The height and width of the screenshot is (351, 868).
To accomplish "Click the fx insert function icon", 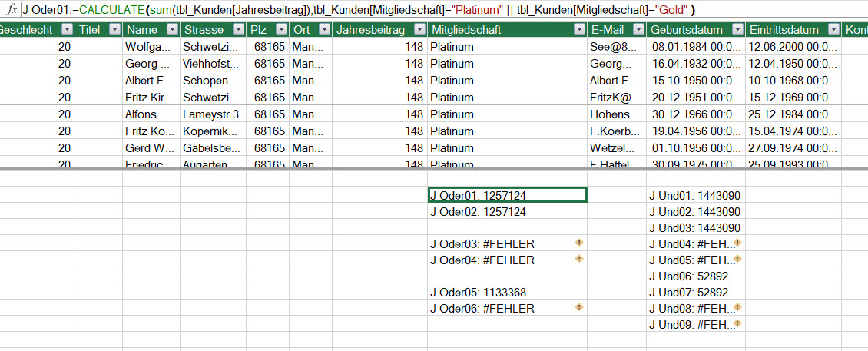I will [12, 9].
